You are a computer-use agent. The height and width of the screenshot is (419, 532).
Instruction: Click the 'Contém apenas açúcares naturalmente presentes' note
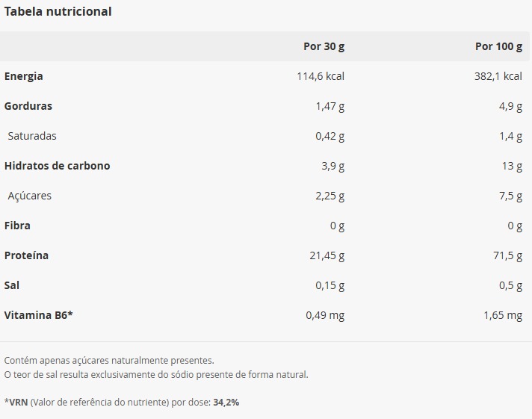tap(109, 360)
